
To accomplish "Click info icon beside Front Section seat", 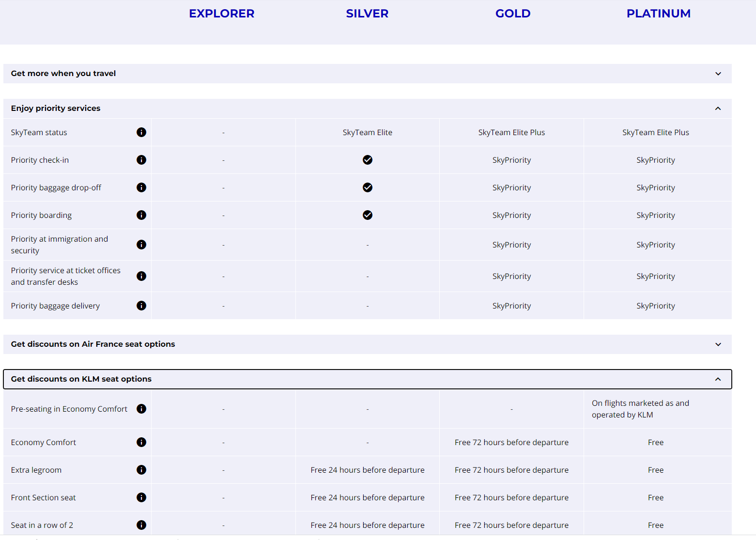I will [141, 497].
